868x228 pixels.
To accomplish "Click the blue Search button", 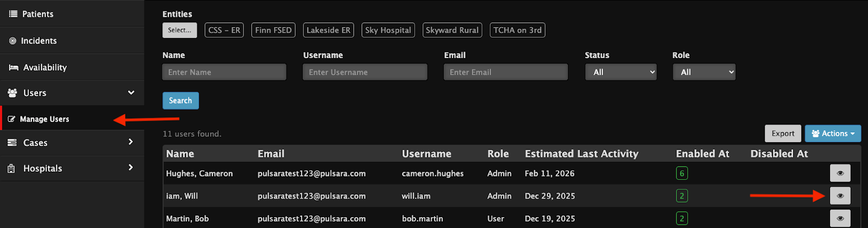I will click(180, 100).
